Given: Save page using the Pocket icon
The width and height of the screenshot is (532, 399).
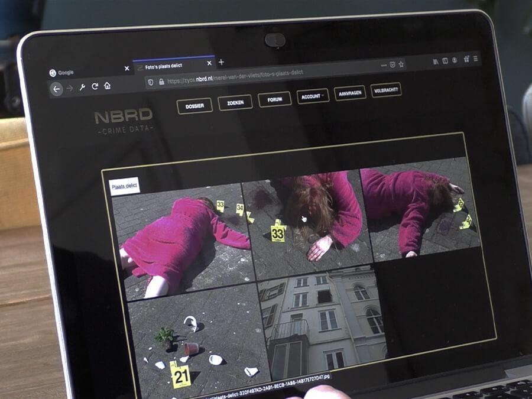Looking at the screenshot, I should pyautogui.click(x=392, y=64).
